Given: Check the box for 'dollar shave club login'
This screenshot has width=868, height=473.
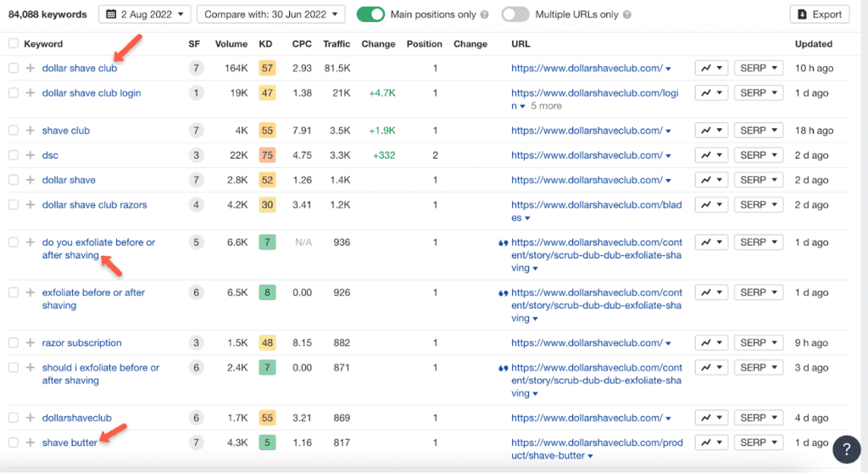Looking at the screenshot, I should point(14,93).
